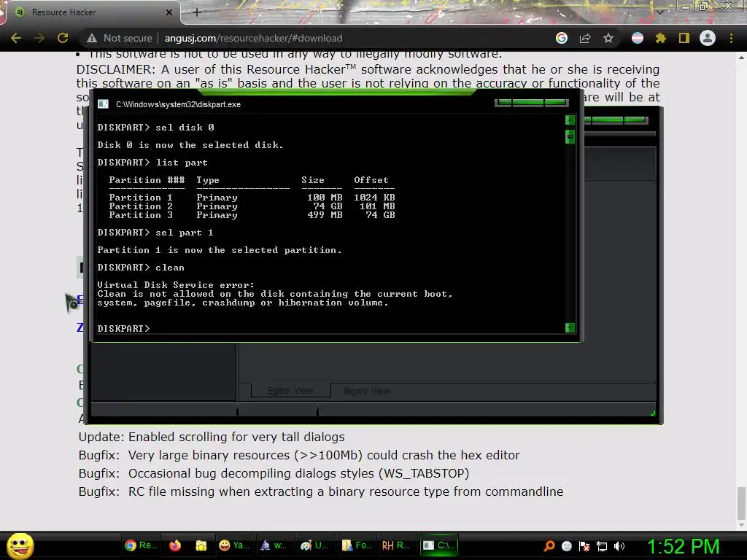The height and width of the screenshot is (560, 747).
Task: Go forward in the Chrome browser
Action: [39, 38]
